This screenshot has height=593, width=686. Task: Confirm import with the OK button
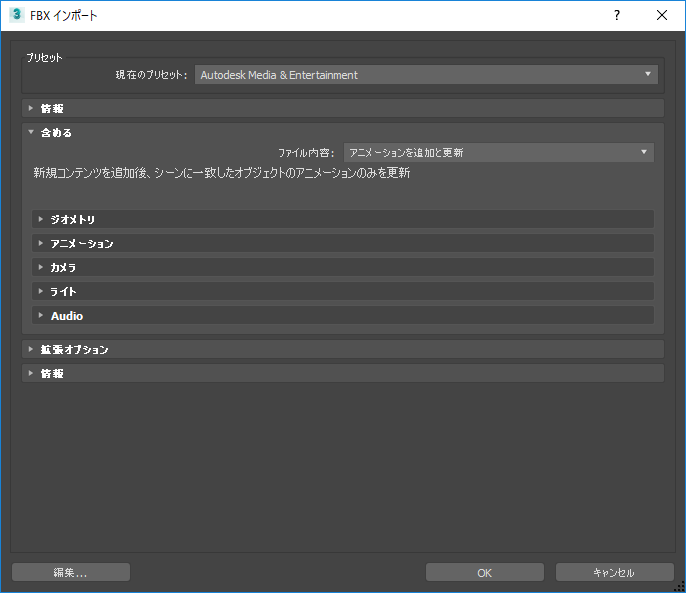(484, 572)
